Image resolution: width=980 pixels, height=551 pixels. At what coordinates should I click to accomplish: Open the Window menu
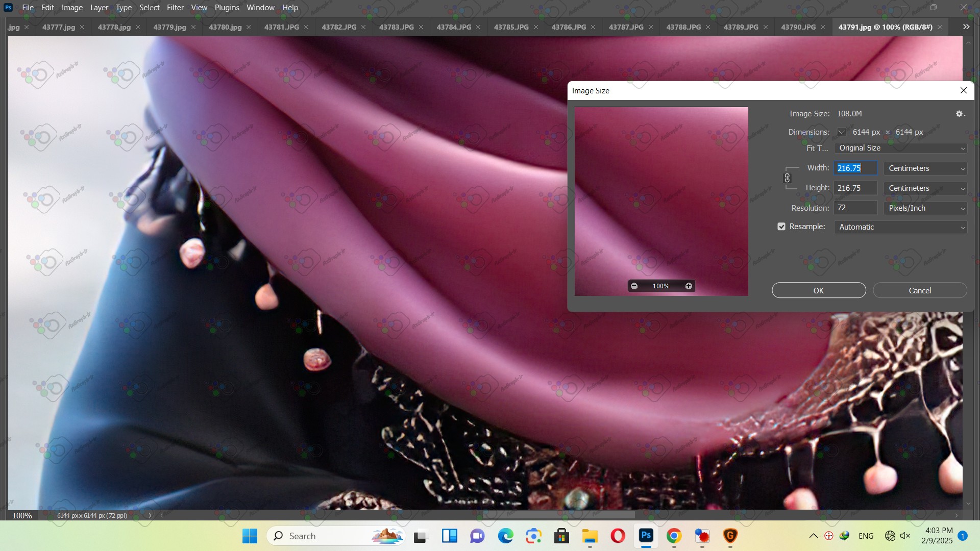tap(260, 8)
